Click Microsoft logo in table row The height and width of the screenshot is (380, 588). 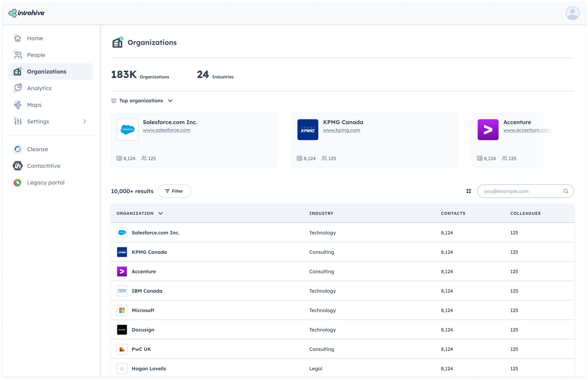pos(122,310)
